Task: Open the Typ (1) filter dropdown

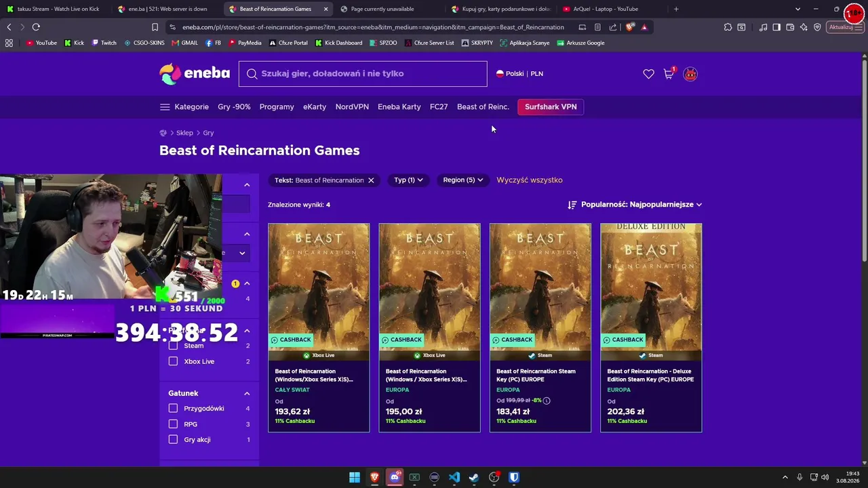Action: 408,180
